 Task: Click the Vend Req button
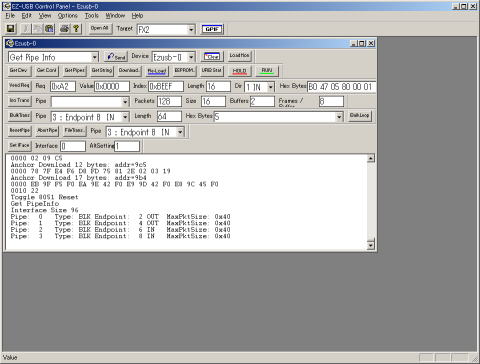(x=19, y=86)
